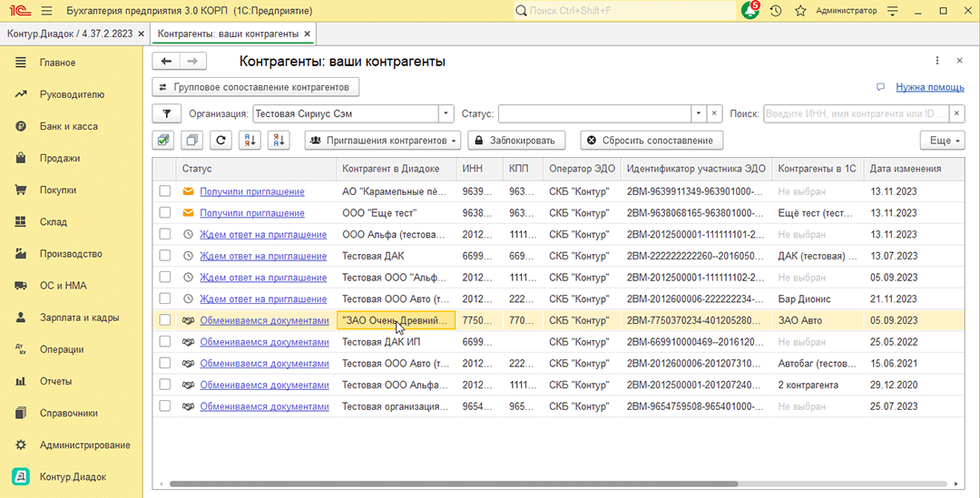Open the Нужна помощь link
Viewport: 980px width, 498px height.
coord(930,87)
